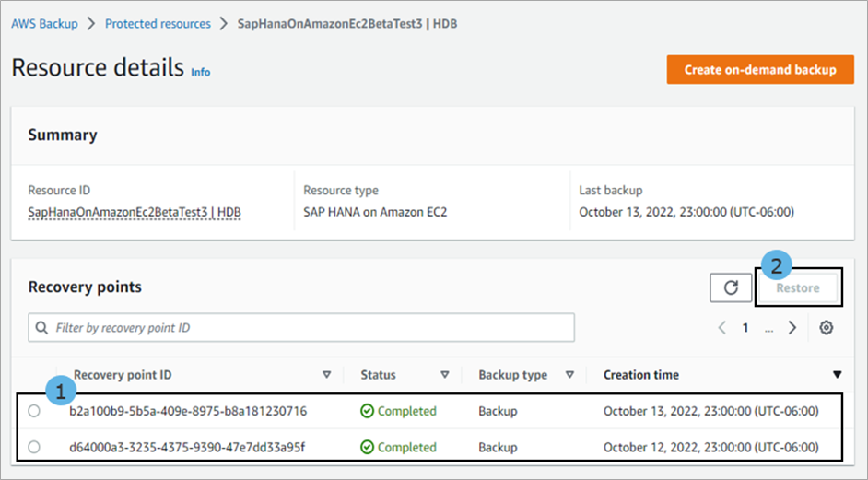Click October 12, 2022 creation time cell
The height and width of the screenshot is (480, 868).
coord(710,447)
